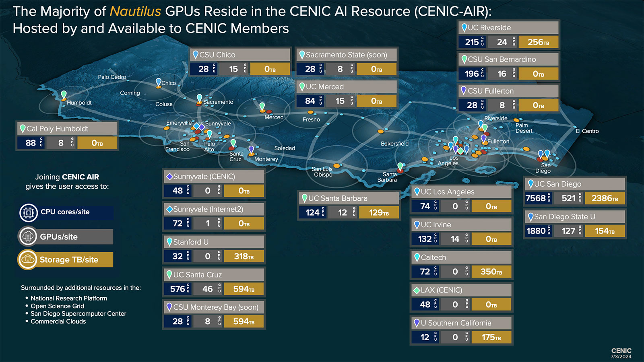Click the Bakersfield map label
The image size is (644, 362).
coord(394,144)
